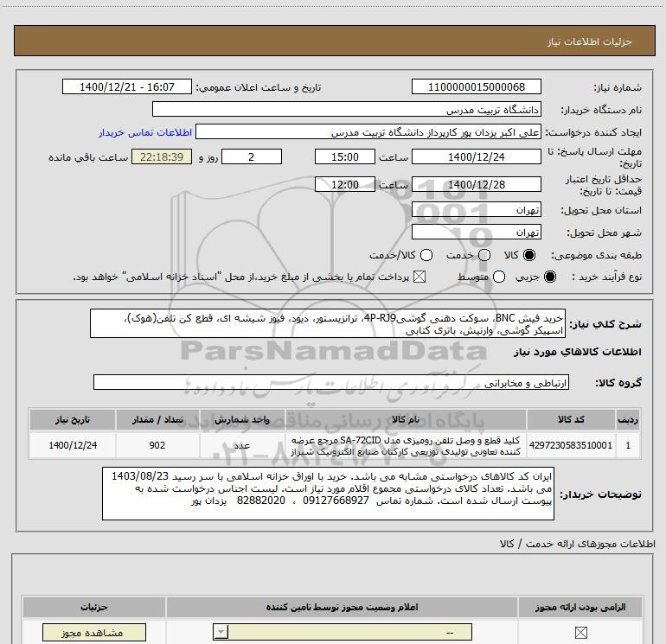Click the نام کالا column header

[406, 419]
